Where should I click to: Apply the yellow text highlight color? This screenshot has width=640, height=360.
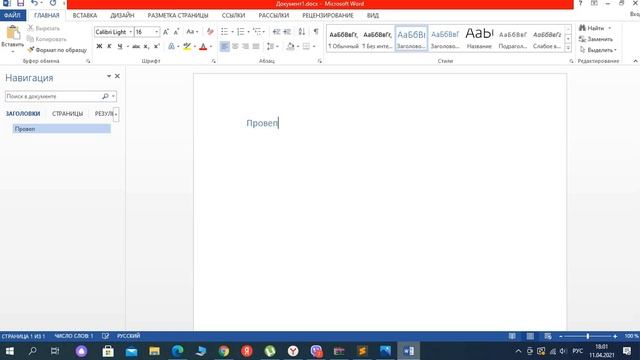point(187,47)
